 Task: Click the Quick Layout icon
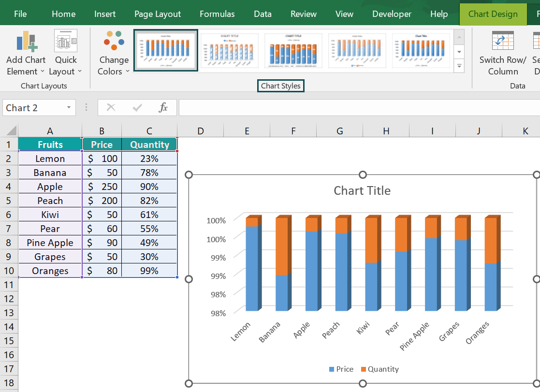65,41
